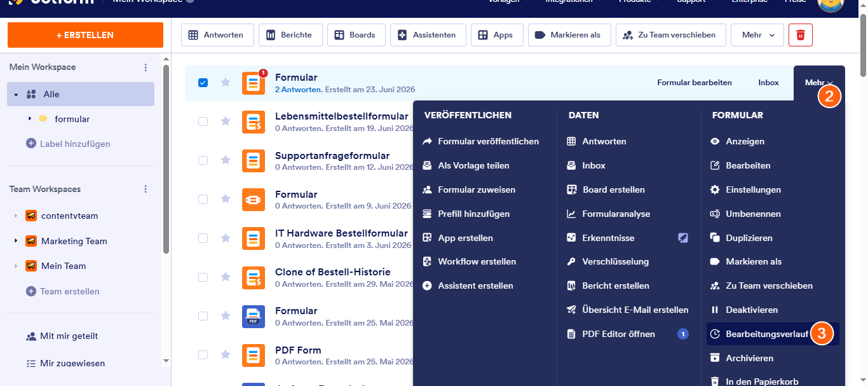The width and height of the screenshot is (868, 386).
Task: Uncheck the selected Formular checkbox
Action: click(203, 83)
